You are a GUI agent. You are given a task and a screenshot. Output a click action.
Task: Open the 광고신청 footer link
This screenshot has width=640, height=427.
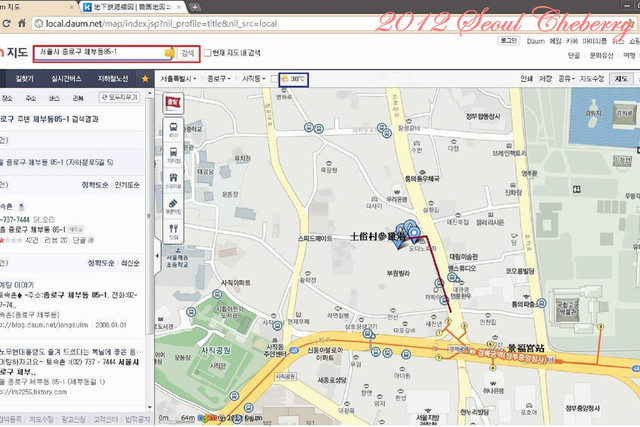tap(73, 419)
